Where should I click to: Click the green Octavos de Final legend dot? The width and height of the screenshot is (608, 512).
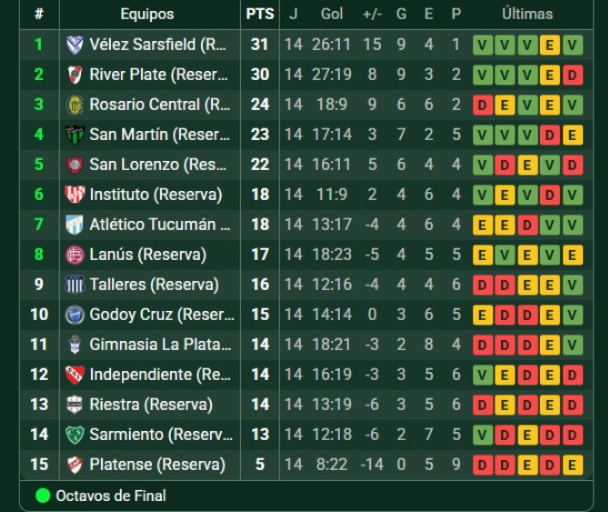pyautogui.click(x=43, y=495)
